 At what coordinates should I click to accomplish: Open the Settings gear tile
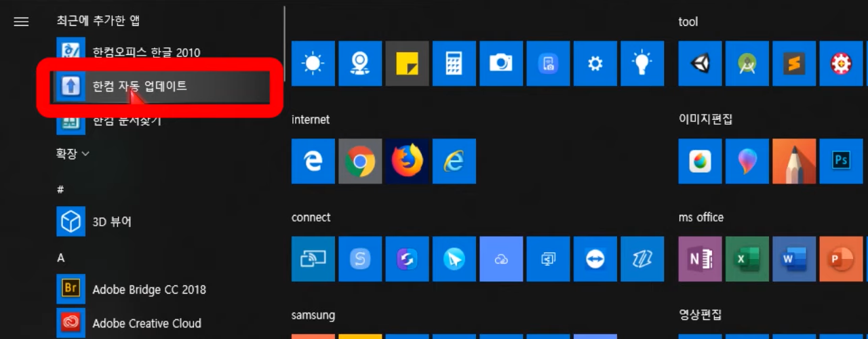pyautogui.click(x=595, y=64)
